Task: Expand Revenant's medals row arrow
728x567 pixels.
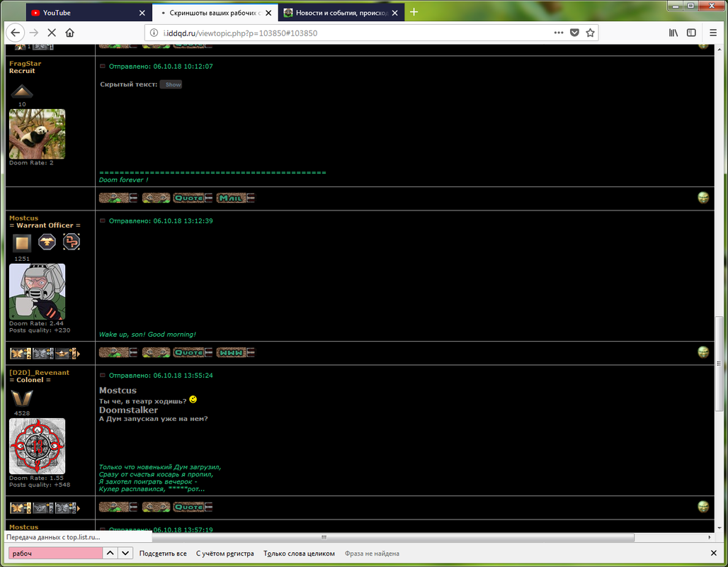Action: pos(79,508)
